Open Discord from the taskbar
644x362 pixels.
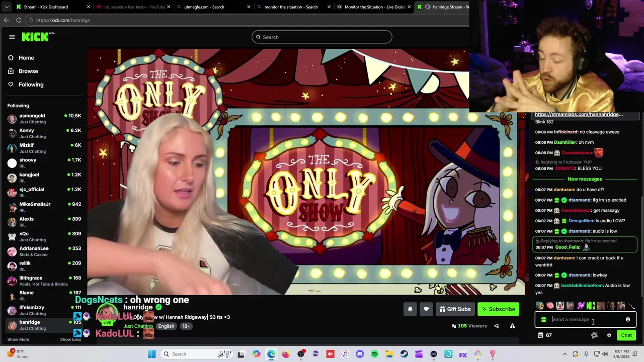click(360, 354)
